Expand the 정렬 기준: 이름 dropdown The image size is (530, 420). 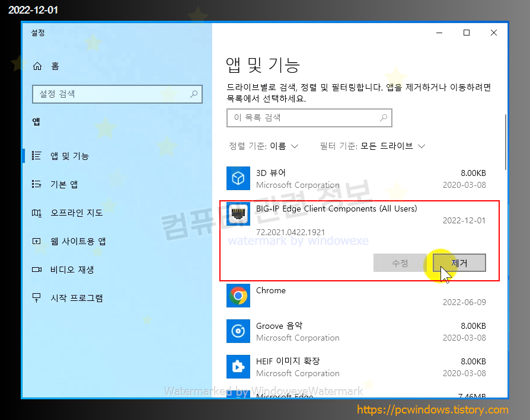264,146
